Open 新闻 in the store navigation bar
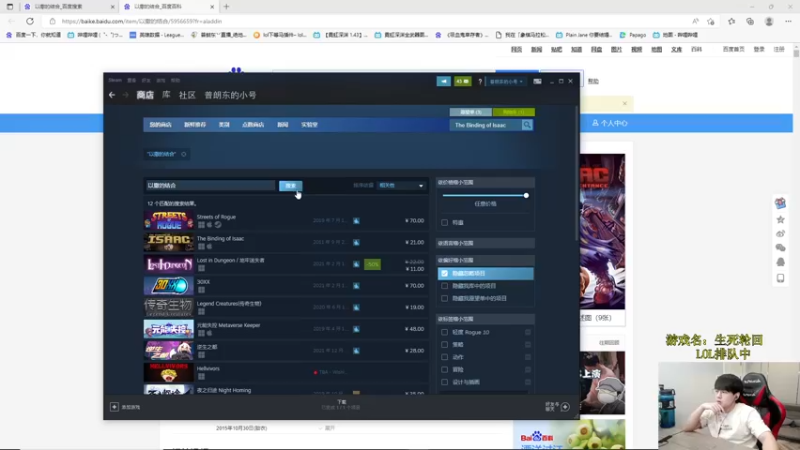Image resolution: width=800 pixels, height=450 pixels. click(283, 125)
